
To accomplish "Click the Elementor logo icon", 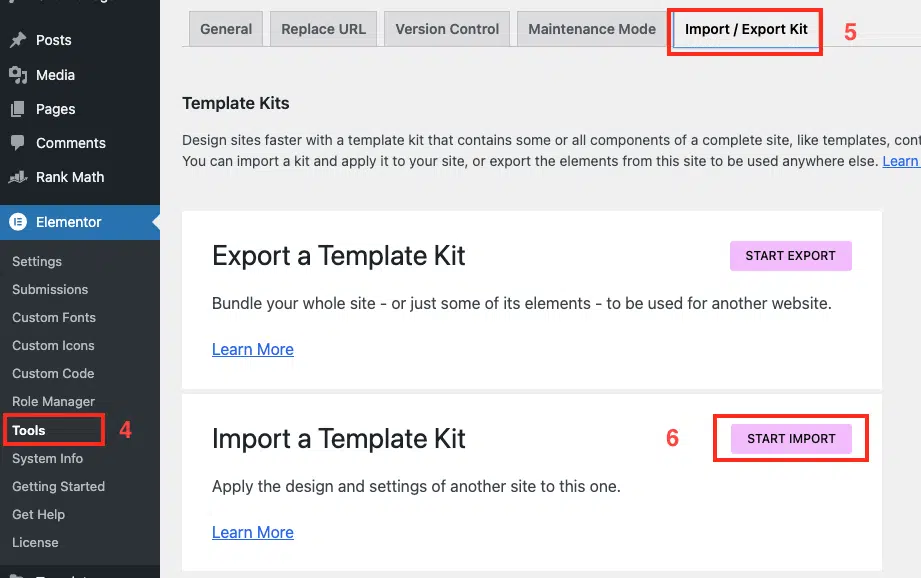I will click(18, 222).
